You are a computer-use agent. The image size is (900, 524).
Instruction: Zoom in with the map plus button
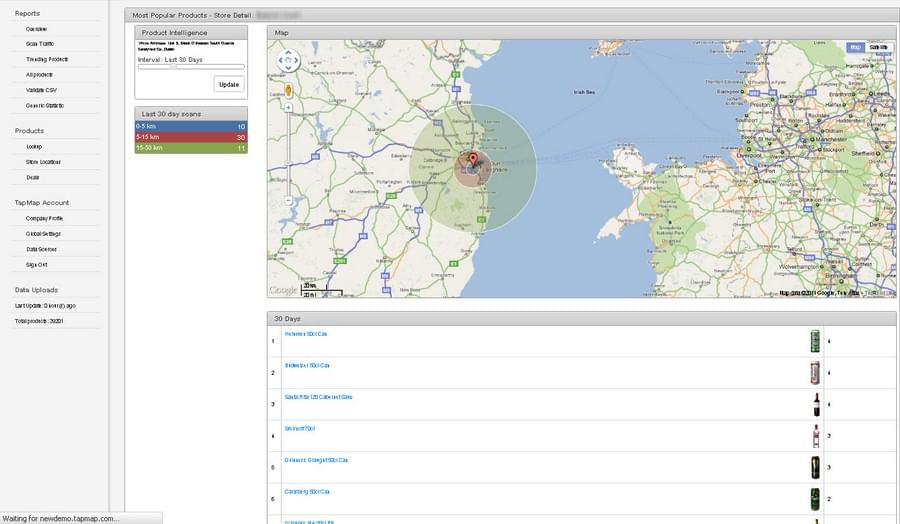tap(288, 107)
